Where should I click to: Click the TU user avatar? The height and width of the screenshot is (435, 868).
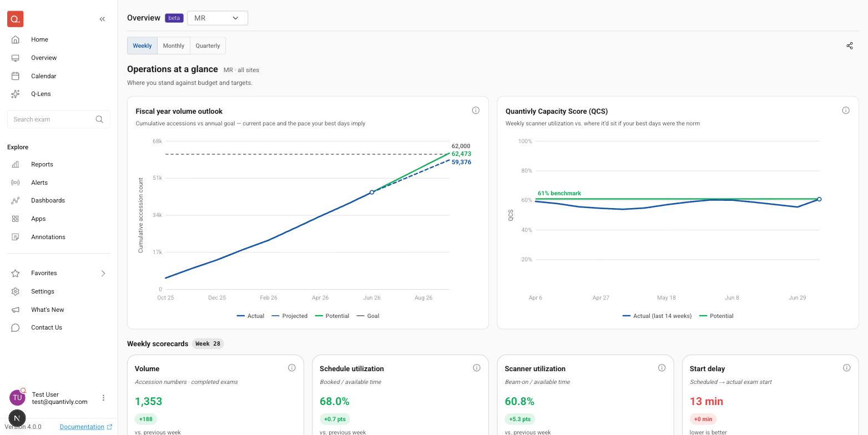17,397
